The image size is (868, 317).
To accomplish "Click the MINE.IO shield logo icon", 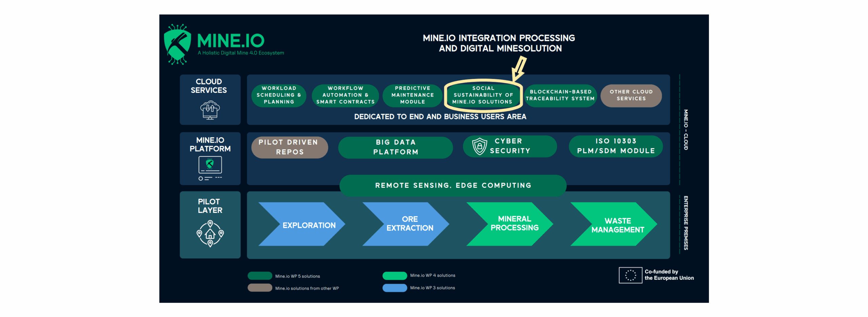I will point(177,44).
